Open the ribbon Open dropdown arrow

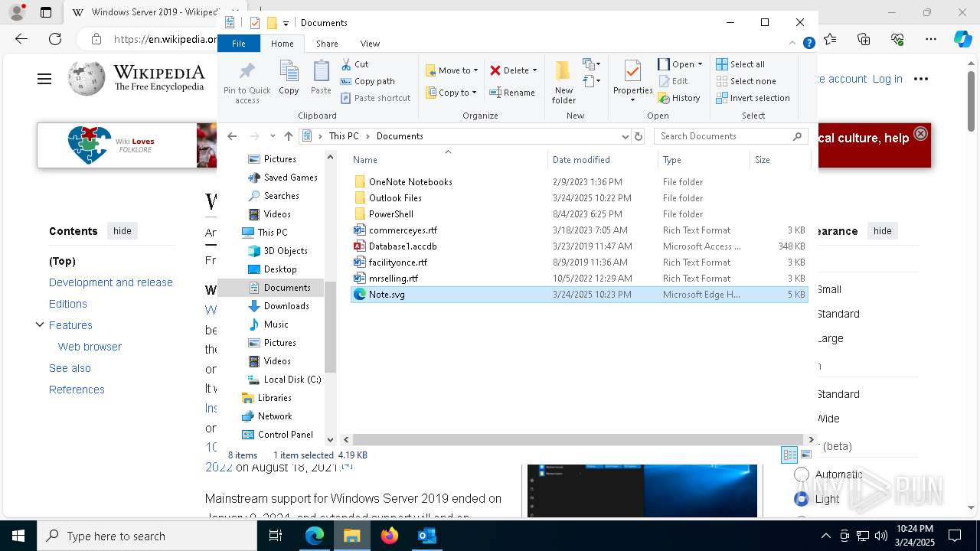(x=700, y=64)
